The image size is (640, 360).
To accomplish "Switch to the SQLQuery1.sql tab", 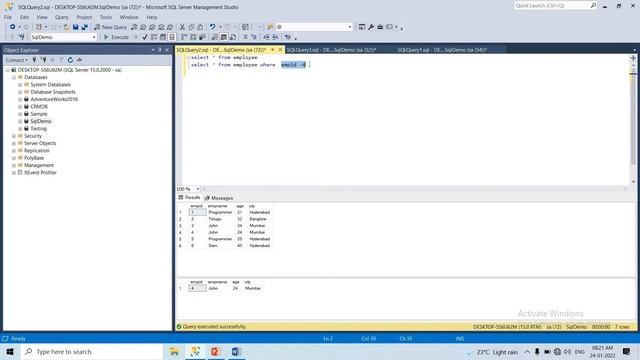I will tap(442, 50).
